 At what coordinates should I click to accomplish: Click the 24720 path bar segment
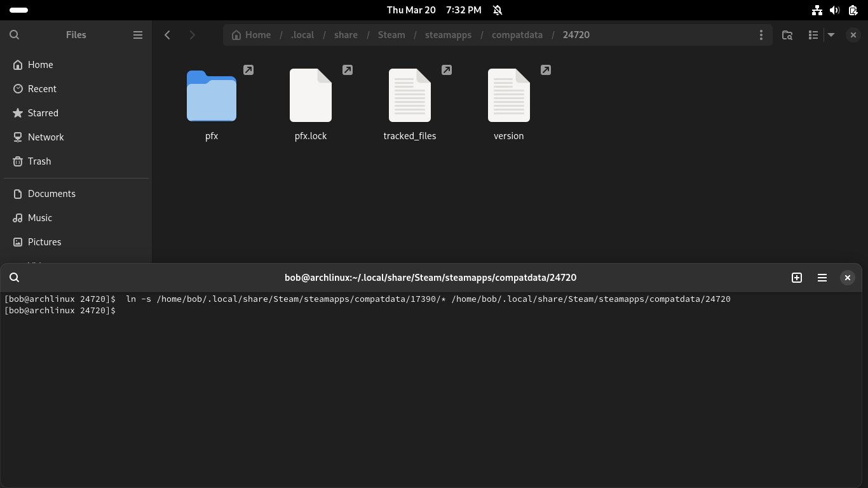(x=576, y=35)
